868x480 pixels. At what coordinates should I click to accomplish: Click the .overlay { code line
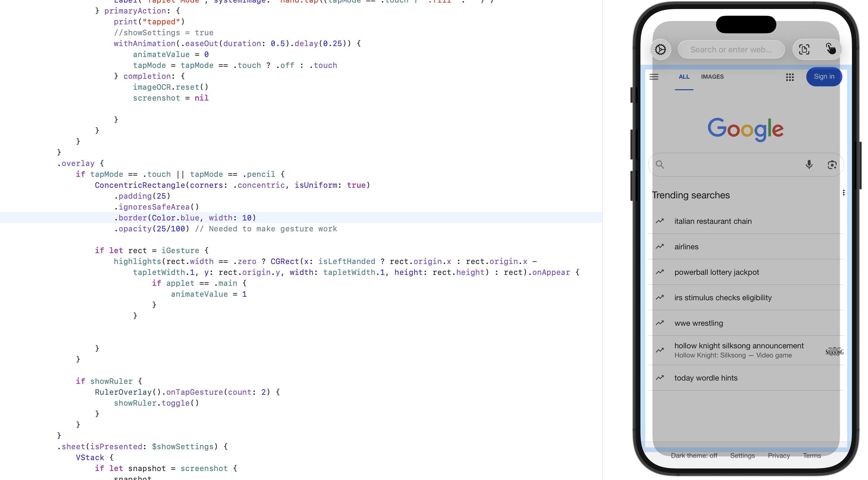click(x=80, y=163)
